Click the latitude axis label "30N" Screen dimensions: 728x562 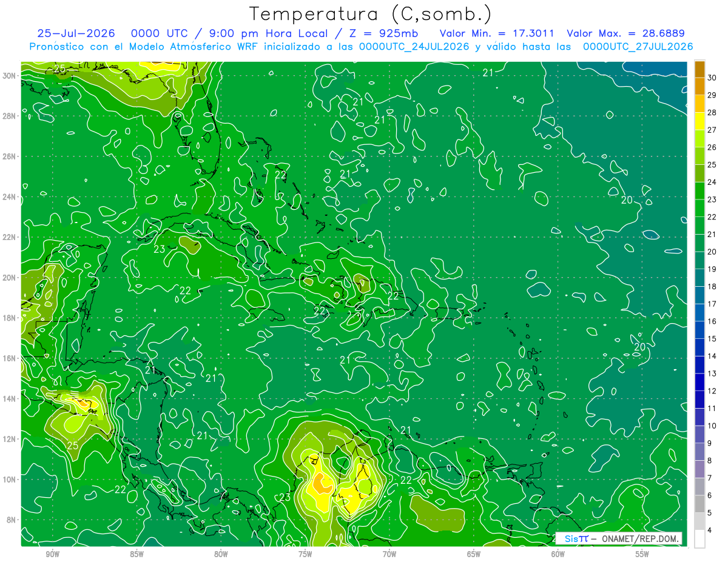tap(9, 76)
